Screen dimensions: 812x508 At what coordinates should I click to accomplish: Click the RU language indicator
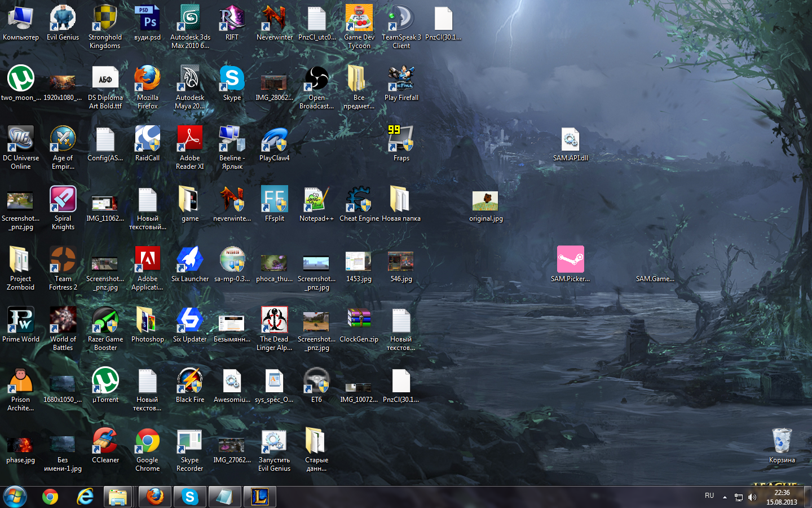tap(709, 496)
